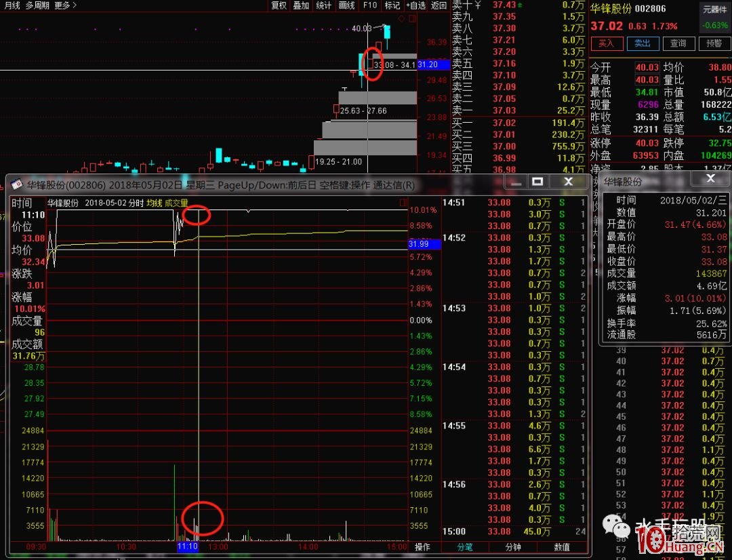Open F10 company information
This screenshot has width=732, height=560.
[x=370, y=5]
